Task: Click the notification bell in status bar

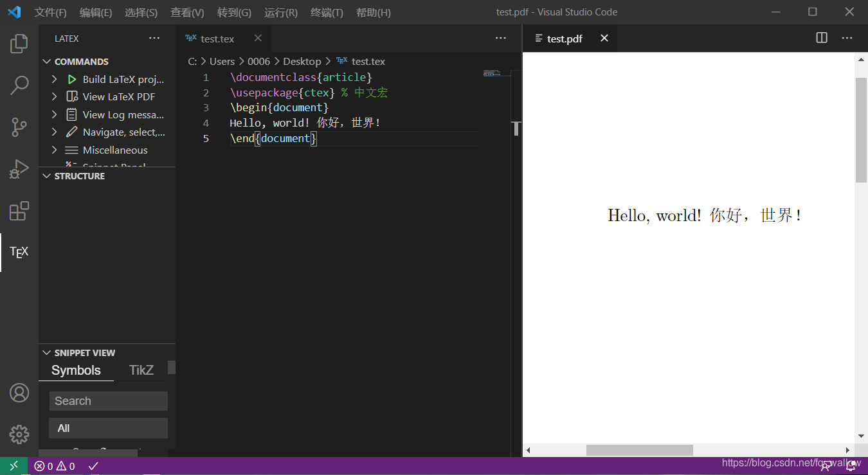Action: click(x=851, y=467)
